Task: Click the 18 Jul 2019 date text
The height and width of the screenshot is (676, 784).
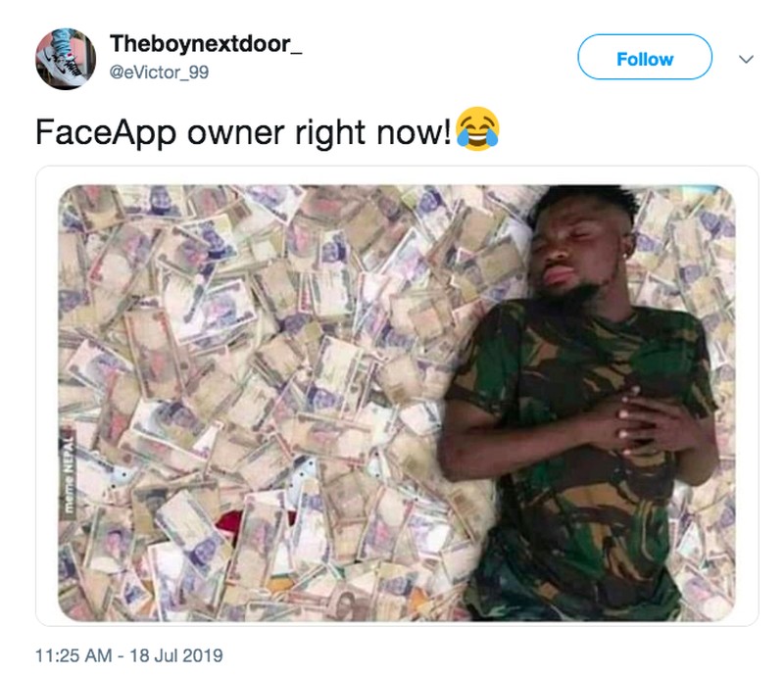Action: pyautogui.click(x=176, y=655)
